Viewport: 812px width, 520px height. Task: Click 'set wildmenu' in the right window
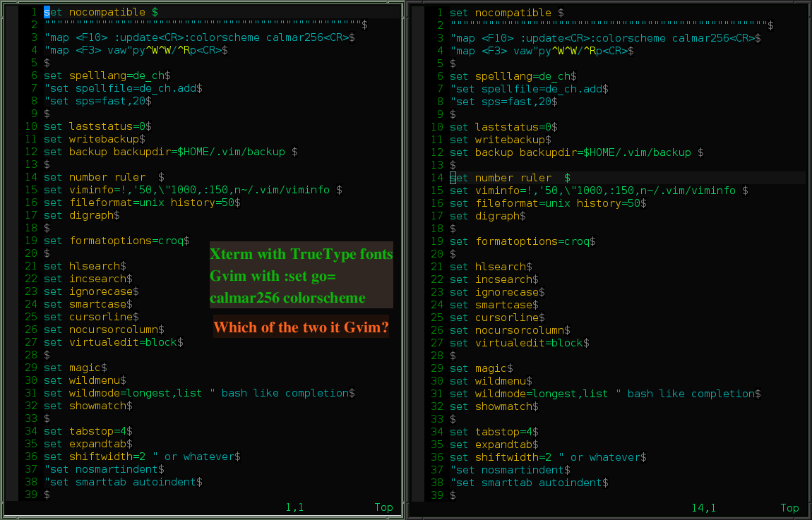[488, 381]
